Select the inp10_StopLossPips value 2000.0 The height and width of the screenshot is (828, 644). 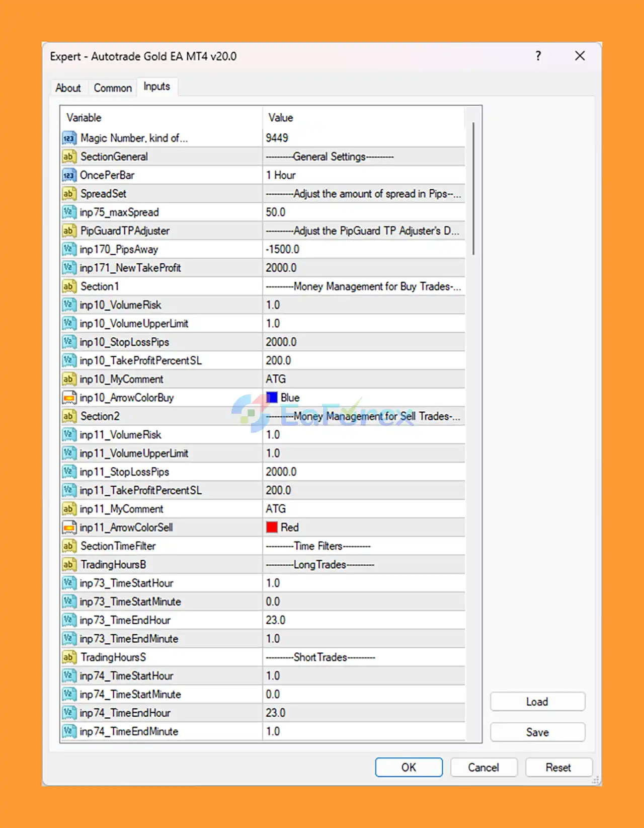point(362,342)
